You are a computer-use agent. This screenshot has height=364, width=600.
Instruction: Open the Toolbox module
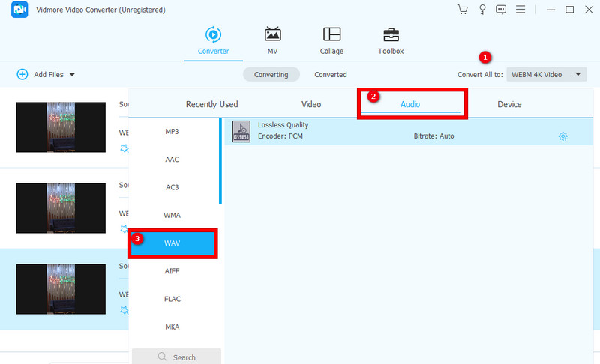click(391, 40)
